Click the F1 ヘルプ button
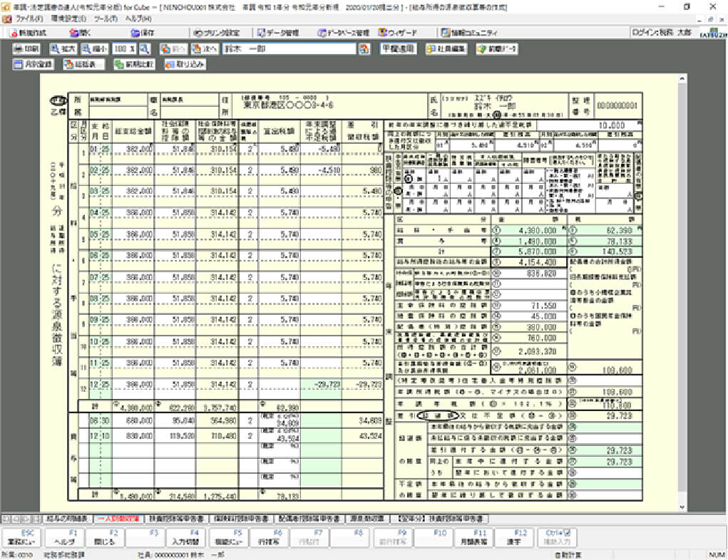This screenshot has height=560, width=728. pos(64,537)
